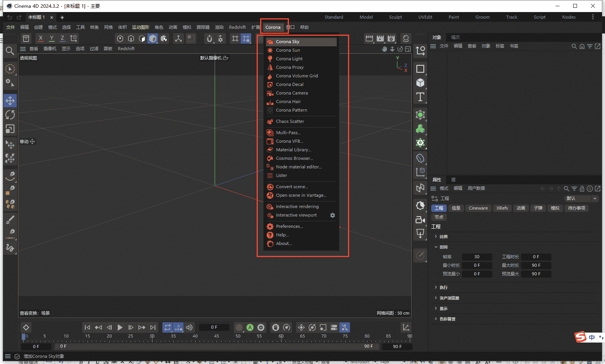Viewport: 605px width, 364px height.
Task: Switch to the Model layout tab
Action: tap(366, 17)
